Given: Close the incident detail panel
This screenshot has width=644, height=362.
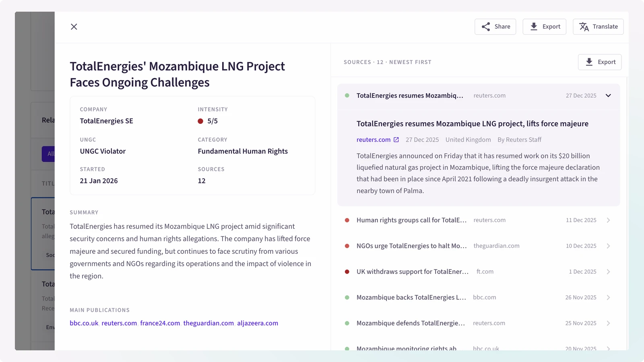Looking at the screenshot, I should pyautogui.click(x=74, y=27).
